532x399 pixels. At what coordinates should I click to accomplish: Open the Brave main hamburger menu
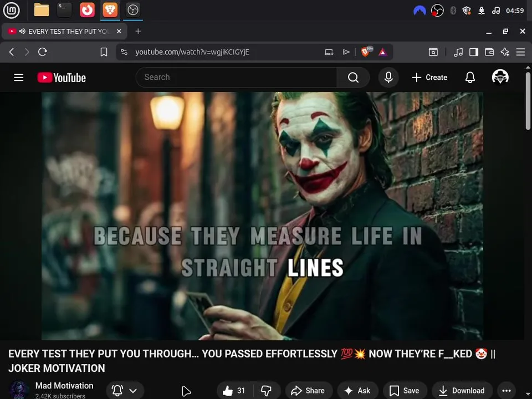point(520,52)
